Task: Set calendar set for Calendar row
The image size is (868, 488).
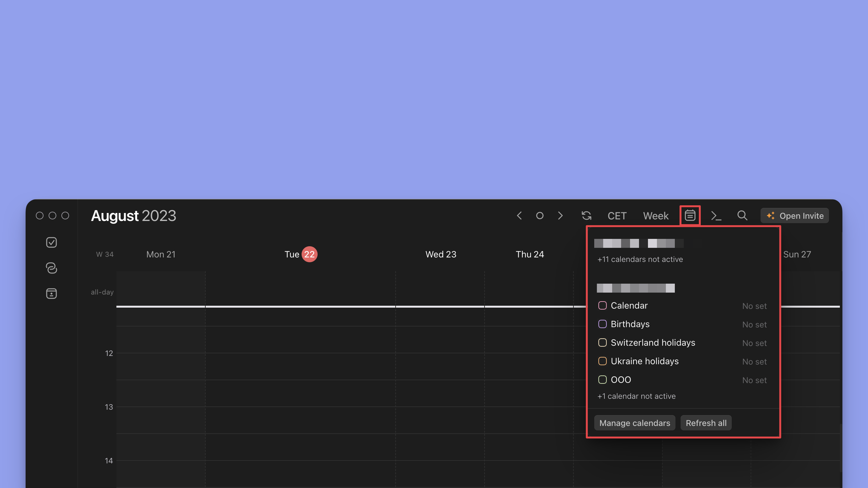Action: coord(754,306)
